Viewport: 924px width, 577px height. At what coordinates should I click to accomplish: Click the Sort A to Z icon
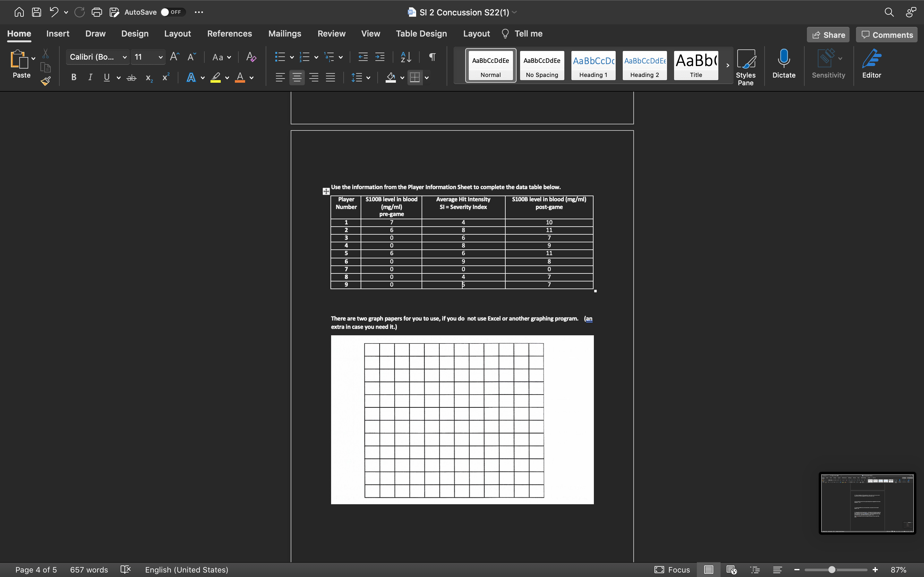tap(406, 57)
